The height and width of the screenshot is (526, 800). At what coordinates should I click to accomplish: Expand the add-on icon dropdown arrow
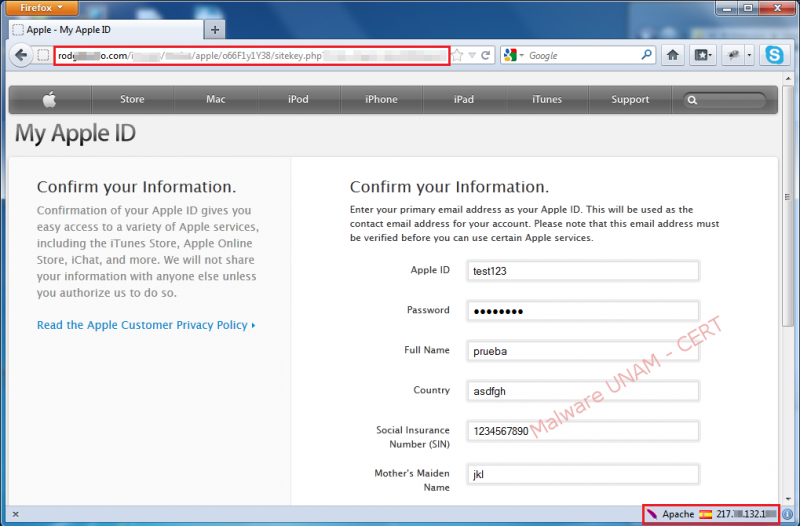coord(749,55)
